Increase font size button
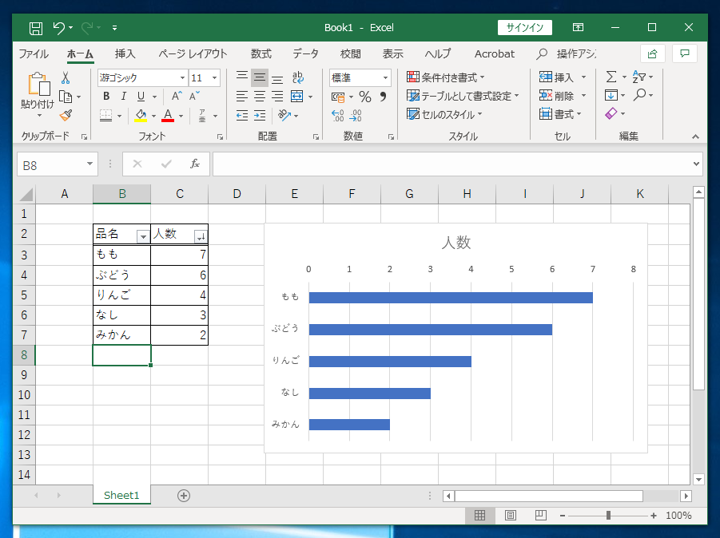The image size is (720, 538). point(177,96)
